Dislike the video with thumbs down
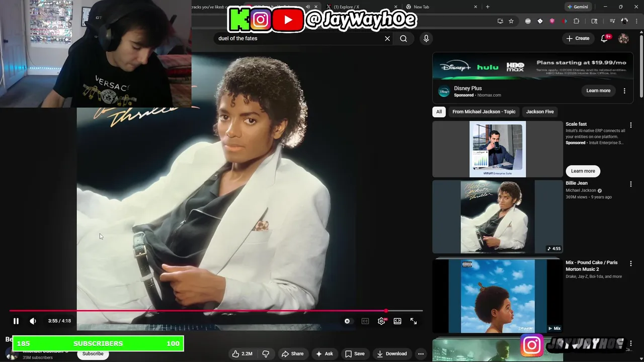The image size is (644, 362). coord(266,353)
